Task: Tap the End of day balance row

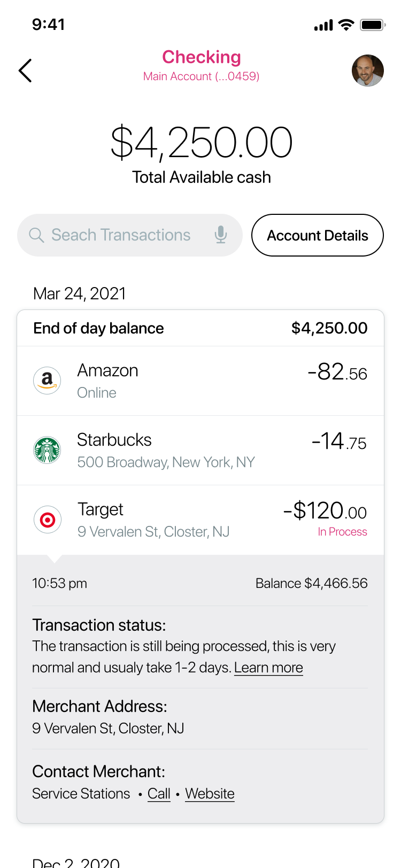Action: pos(200,328)
